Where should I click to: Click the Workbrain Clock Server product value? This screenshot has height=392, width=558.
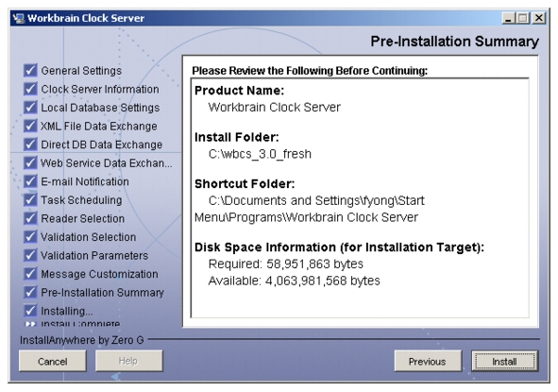point(275,107)
